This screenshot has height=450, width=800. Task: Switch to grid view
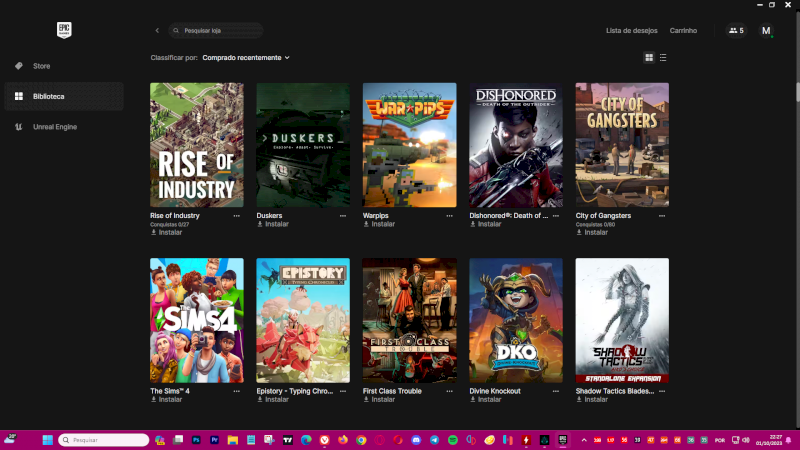pyautogui.click(x=649, y=58)
